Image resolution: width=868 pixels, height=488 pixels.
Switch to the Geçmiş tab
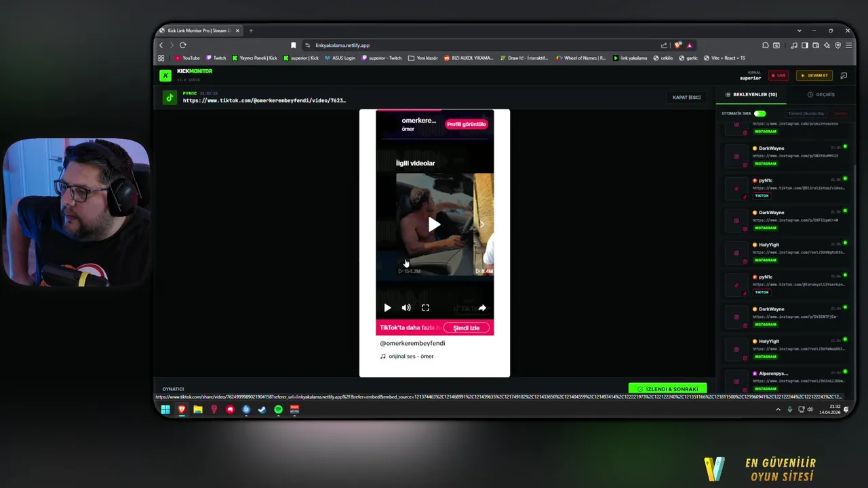(821, 95)
